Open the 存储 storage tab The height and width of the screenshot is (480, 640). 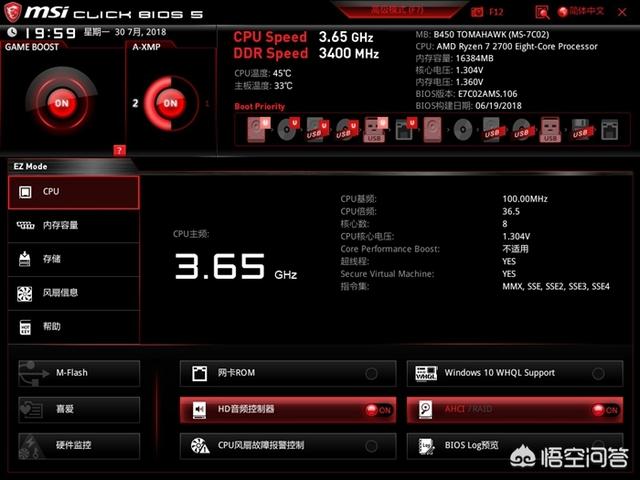pos(73,259)
